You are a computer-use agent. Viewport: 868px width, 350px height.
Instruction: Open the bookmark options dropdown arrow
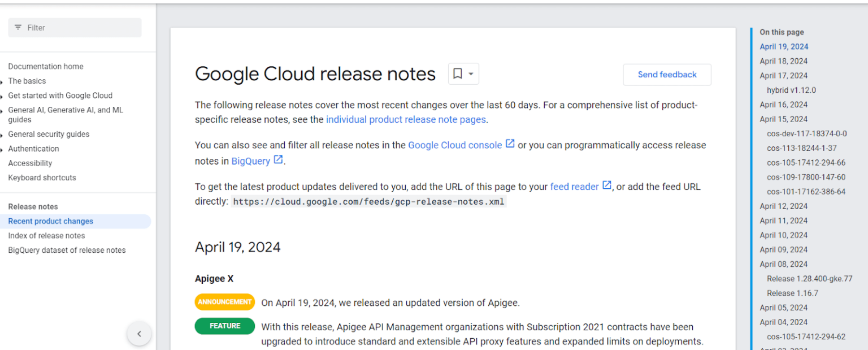(470, 74)
